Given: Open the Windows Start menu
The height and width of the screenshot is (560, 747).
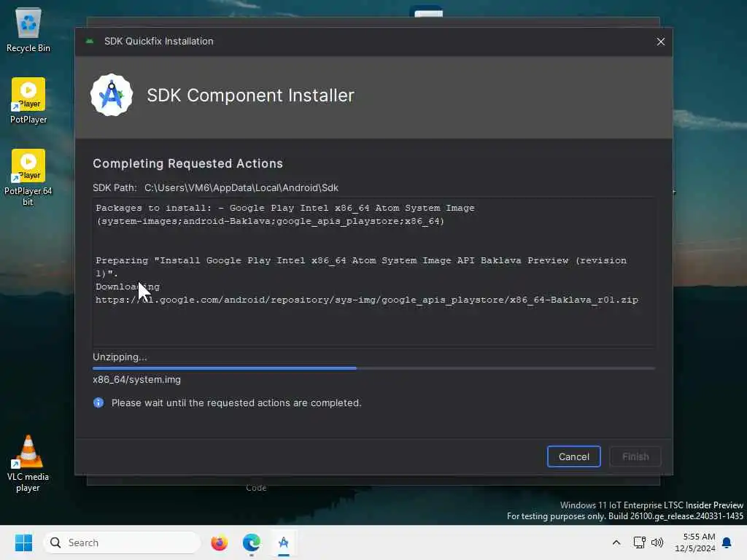Looking at the screenshot, I should (23, 542).
